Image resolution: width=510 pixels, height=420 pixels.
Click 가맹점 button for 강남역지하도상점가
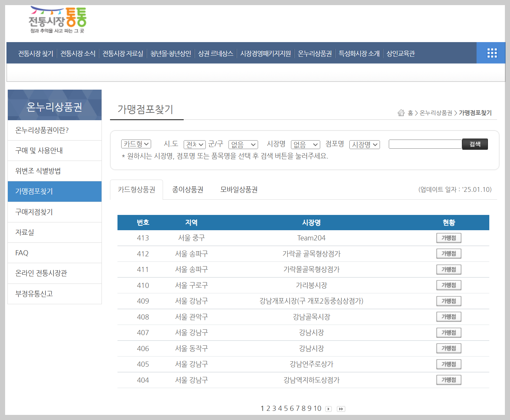[x=449, y=380]
